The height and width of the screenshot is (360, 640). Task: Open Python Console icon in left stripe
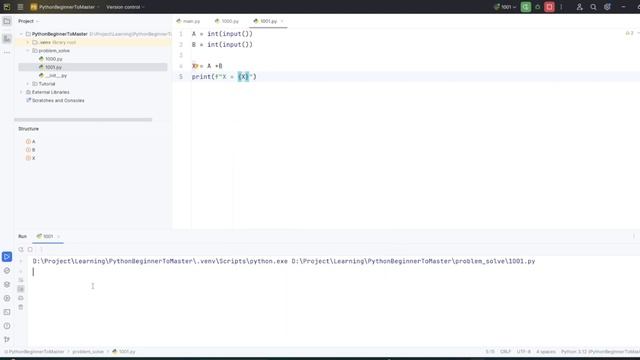(x=7, y=271)
